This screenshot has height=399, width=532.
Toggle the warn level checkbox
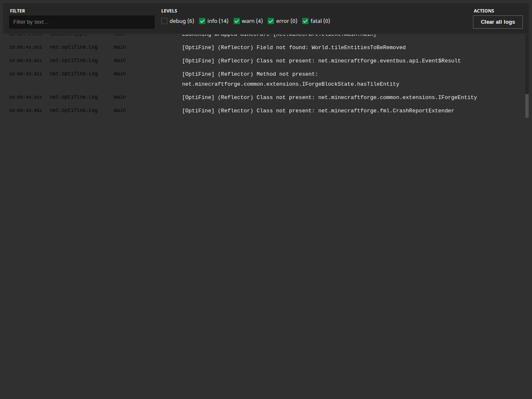(236, 21)
